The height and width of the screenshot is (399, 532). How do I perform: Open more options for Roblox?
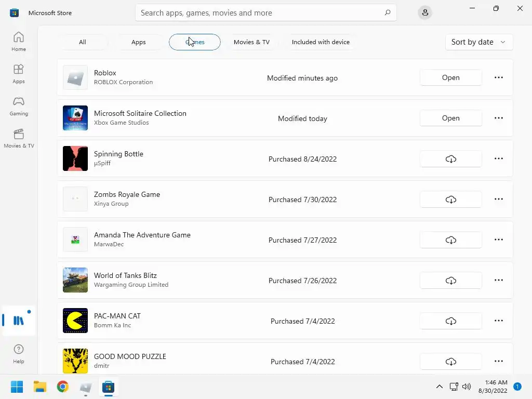pos(498,77)
